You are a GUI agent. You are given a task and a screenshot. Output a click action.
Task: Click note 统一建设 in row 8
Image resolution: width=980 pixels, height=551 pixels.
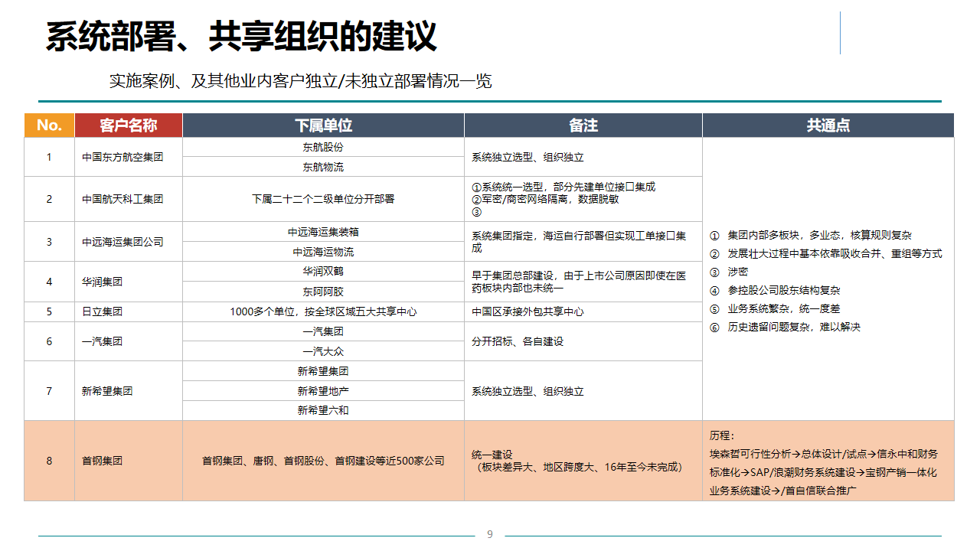(492, 455)
